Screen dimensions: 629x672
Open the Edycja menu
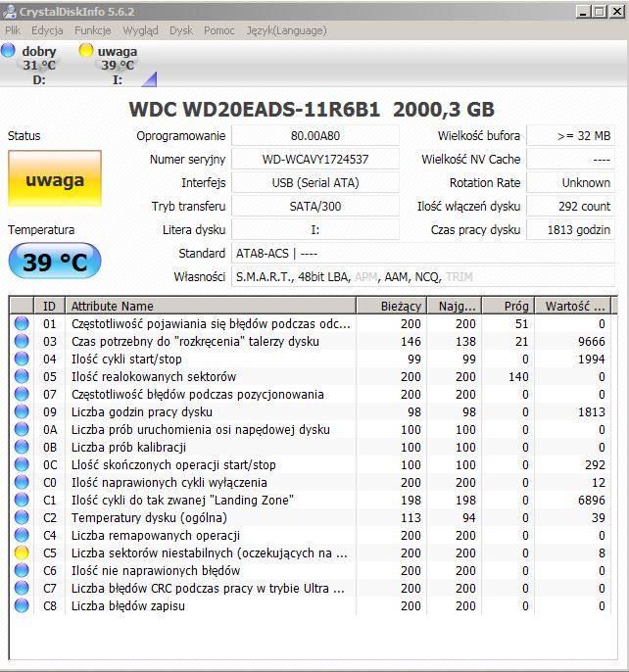point(47,30)
